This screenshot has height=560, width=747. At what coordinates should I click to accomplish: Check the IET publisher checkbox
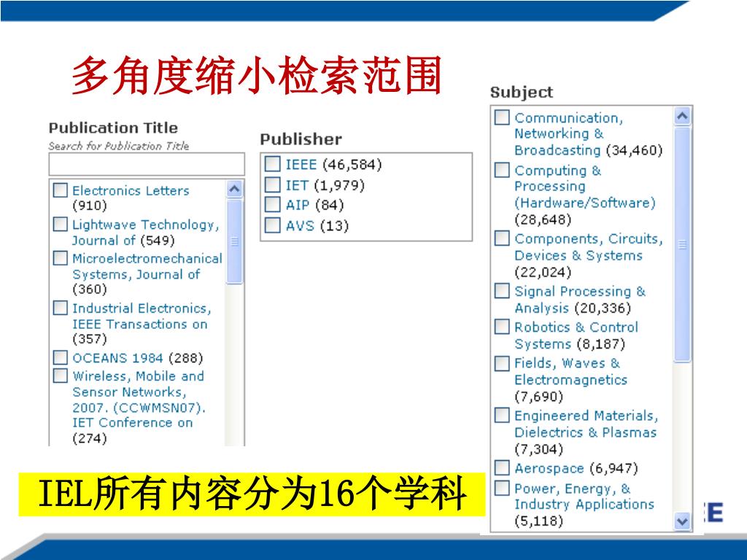(273, 184)
